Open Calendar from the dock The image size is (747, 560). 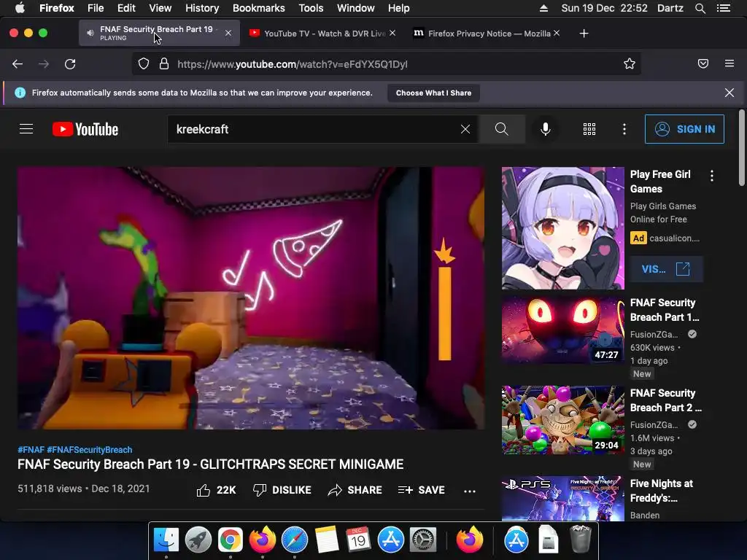click(358, 540)
